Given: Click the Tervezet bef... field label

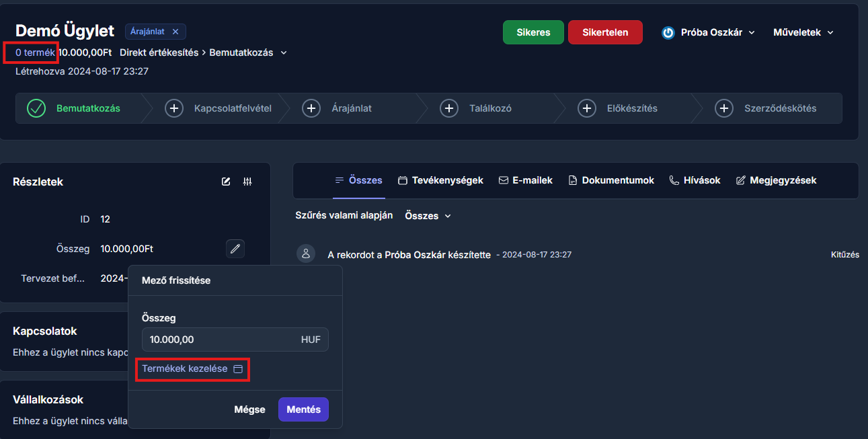Looking at the screenshot, I should pos(53,278).
